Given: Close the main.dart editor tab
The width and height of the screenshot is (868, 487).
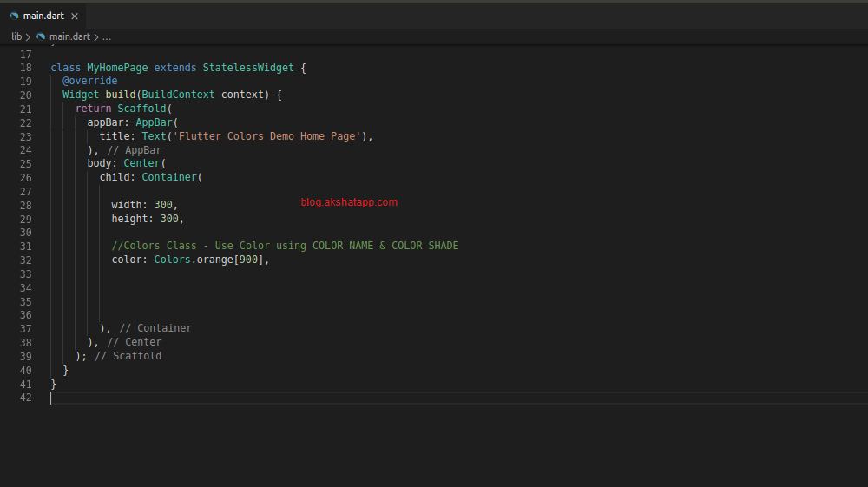Looking at the screenshot, I should click(76, 16).
